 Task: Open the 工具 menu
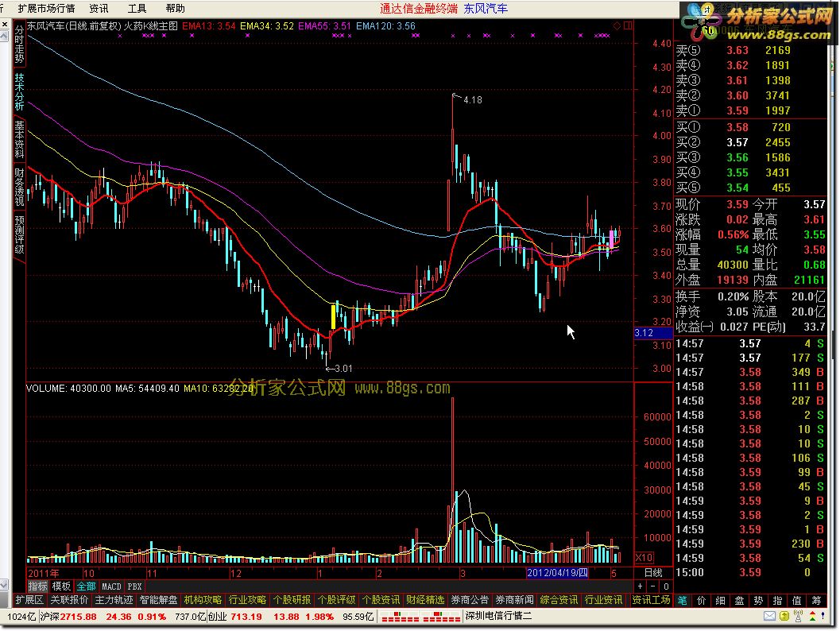pyautogui.click(x=137, y=9)
